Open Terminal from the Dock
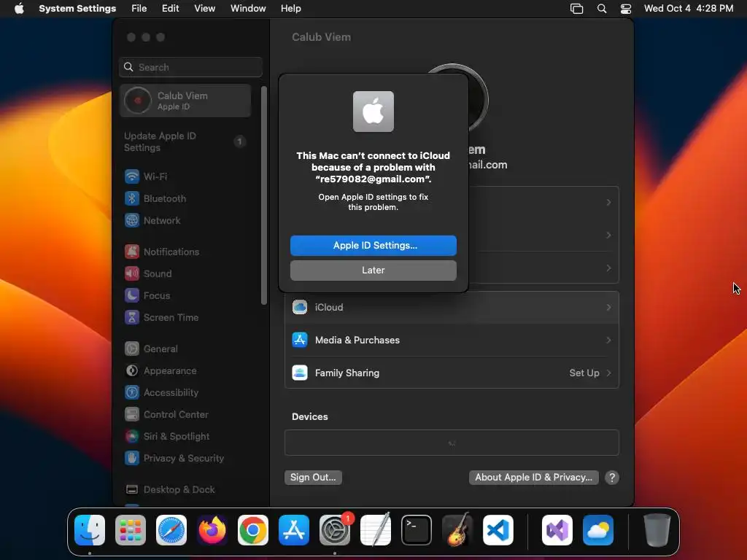Image resolution: width=747 pixels, height=560 pixels. click(x=417, y=530)
